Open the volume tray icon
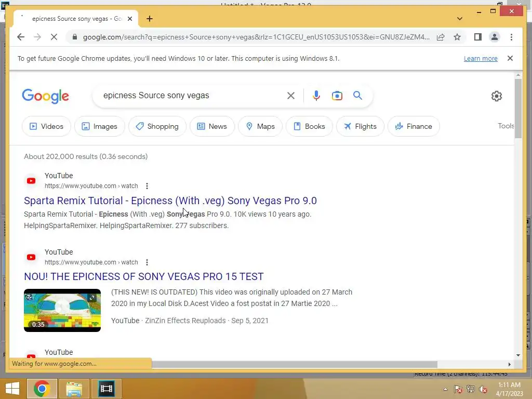The height and width of the screenshot is (399, 532). pyautogui.click(x=483, y=389)
